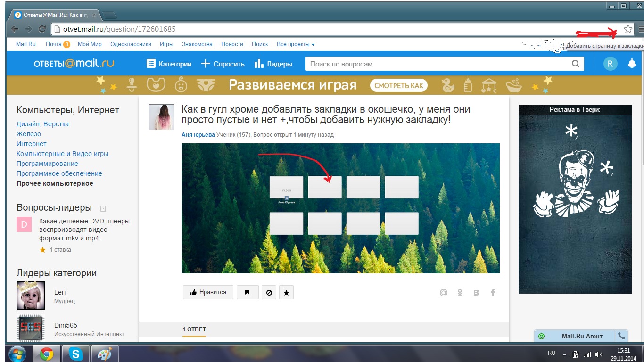Click Chrome icon in the taskbar
This screenshot has width=644, height=362.
click(46, 354)
